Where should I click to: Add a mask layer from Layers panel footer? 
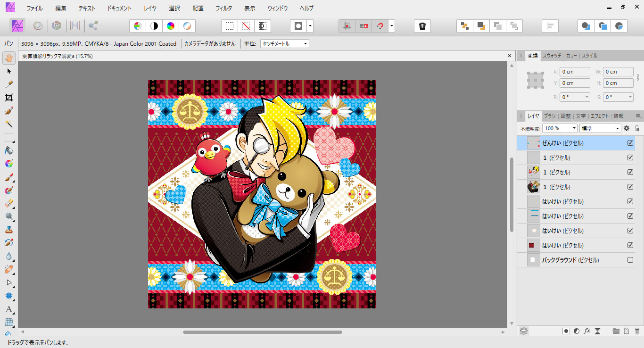point(566,331)
